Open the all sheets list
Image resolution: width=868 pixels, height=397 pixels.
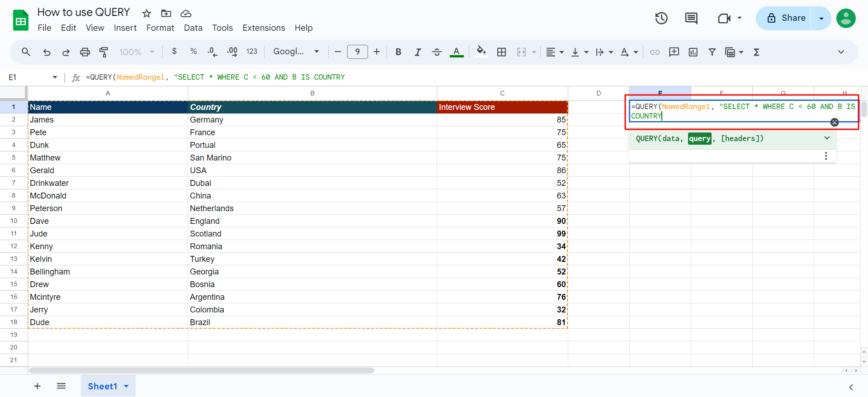tap(61, 386)
